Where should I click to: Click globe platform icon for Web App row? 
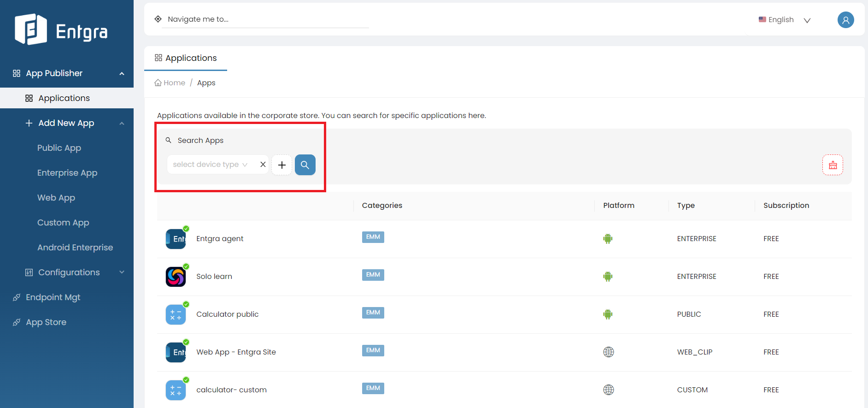point(609,352)
